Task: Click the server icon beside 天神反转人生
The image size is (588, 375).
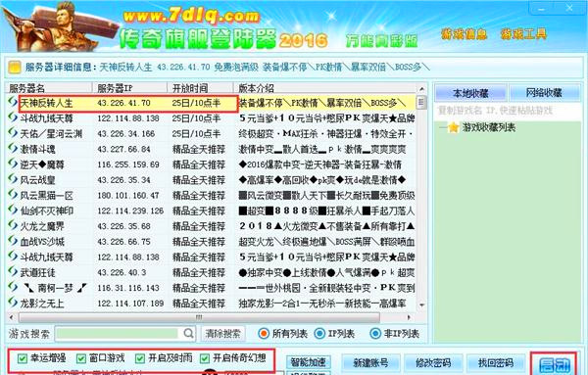Action: (x=13, y=102)
